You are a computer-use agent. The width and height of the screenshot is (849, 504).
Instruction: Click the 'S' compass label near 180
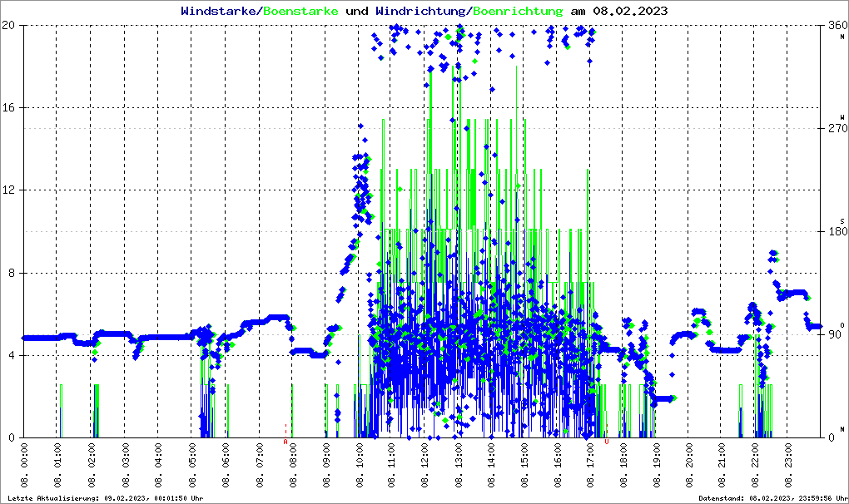click(842, 220)
